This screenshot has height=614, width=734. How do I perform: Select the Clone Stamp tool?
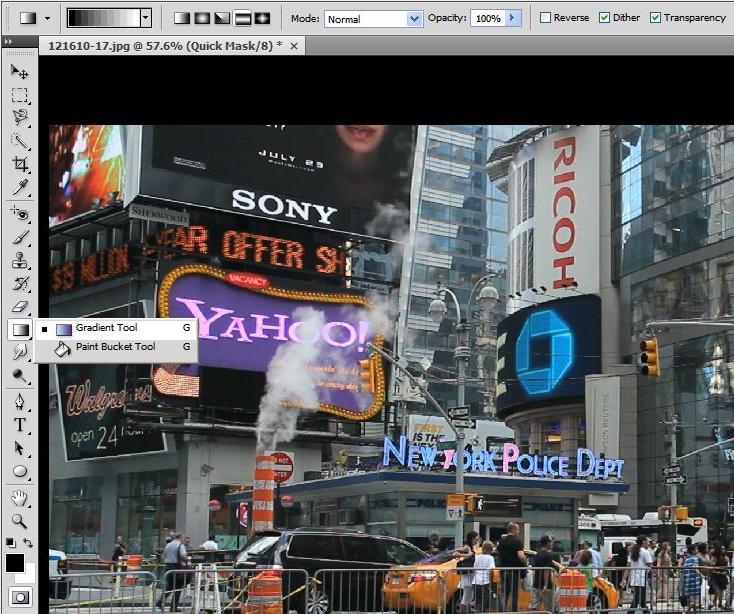(19, 260)
